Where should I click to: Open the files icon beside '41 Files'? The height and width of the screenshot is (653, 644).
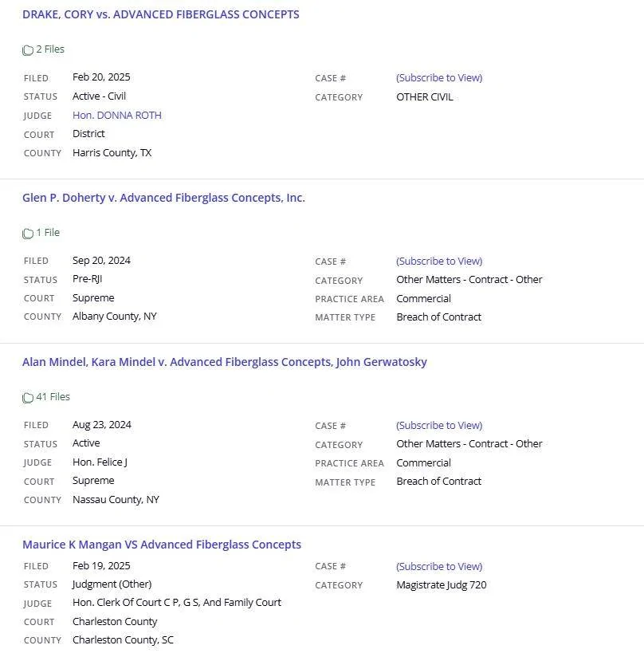(x=27, y=397)
